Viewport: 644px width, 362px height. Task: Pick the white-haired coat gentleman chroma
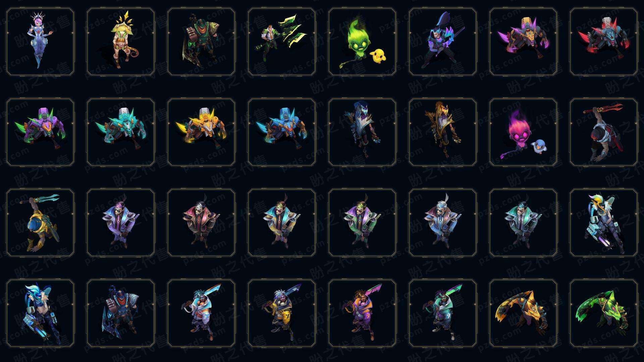click(443, 223)
